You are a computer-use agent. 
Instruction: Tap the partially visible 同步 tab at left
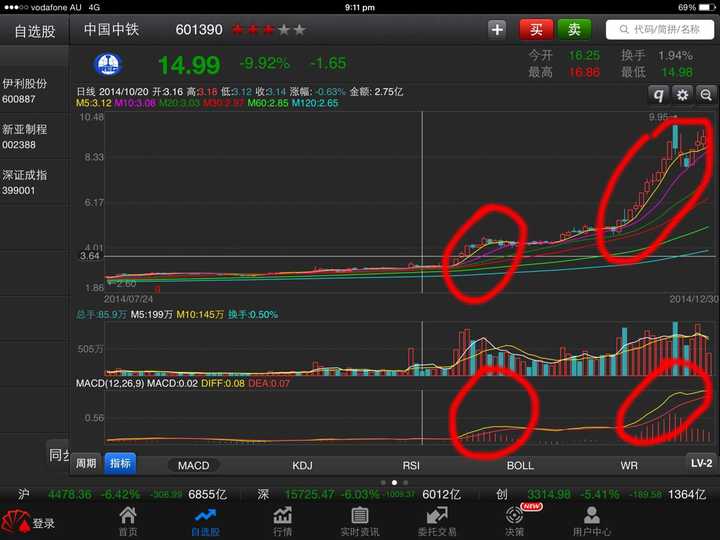click(x=59, y=455)
